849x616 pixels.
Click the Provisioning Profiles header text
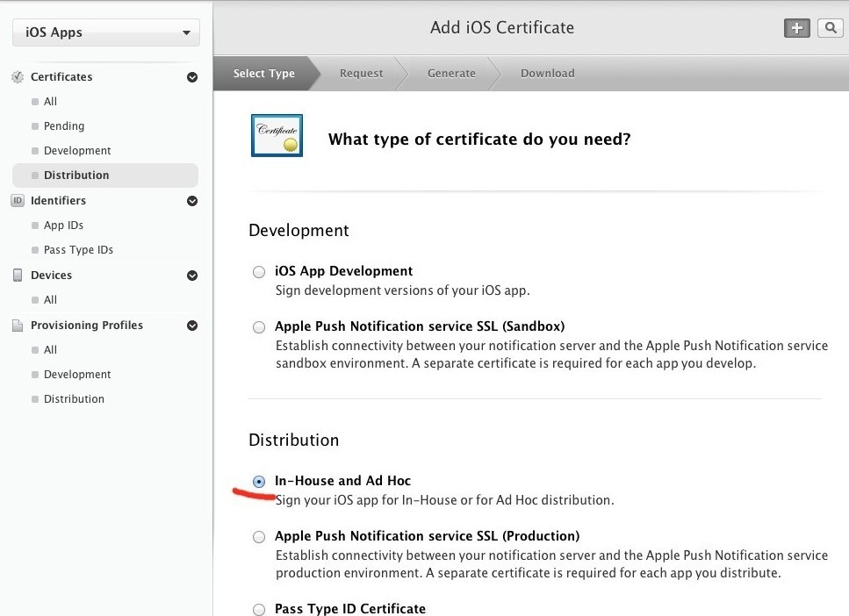click(x=87, y=325)
